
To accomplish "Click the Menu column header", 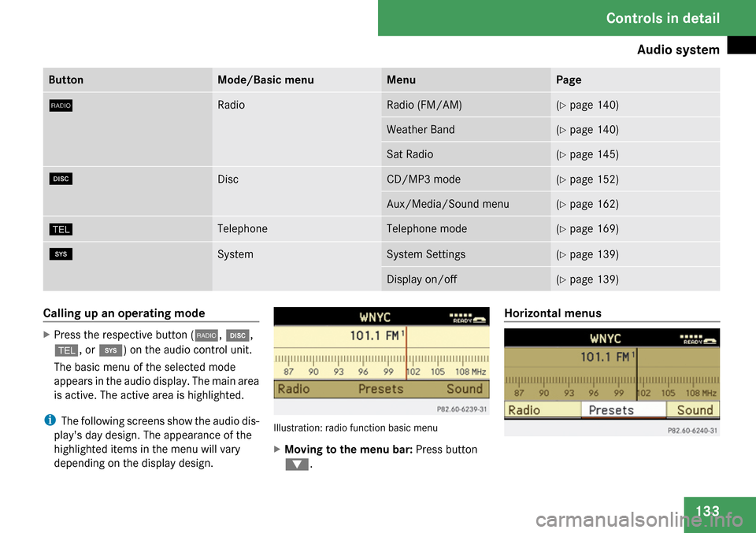I will [x=466, y=80].
